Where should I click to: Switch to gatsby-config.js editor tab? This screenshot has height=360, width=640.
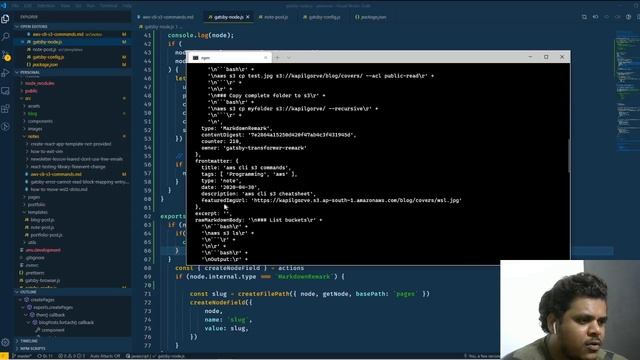322,17
